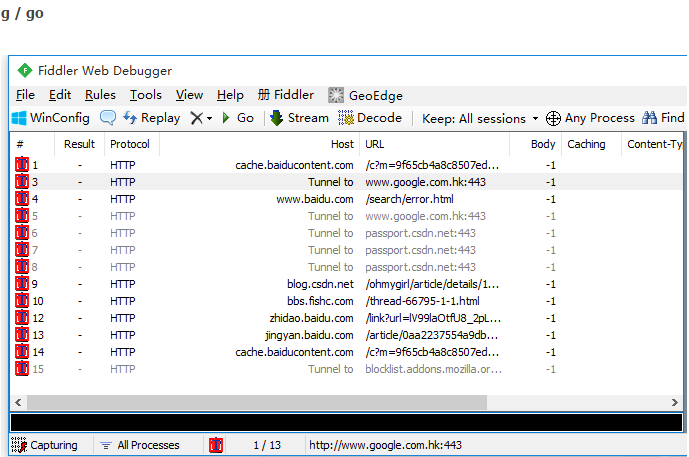
Task: Open the Help menu
Action: 230,95
